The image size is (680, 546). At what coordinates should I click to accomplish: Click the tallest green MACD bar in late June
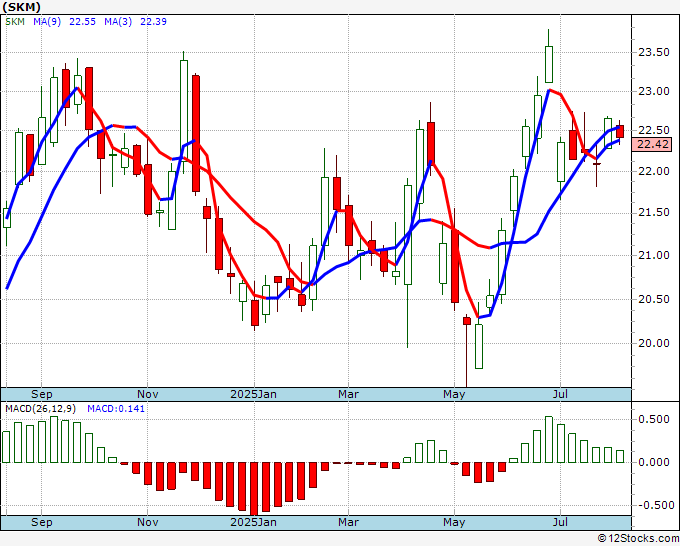pyautogui.click(x=549, y=440)
